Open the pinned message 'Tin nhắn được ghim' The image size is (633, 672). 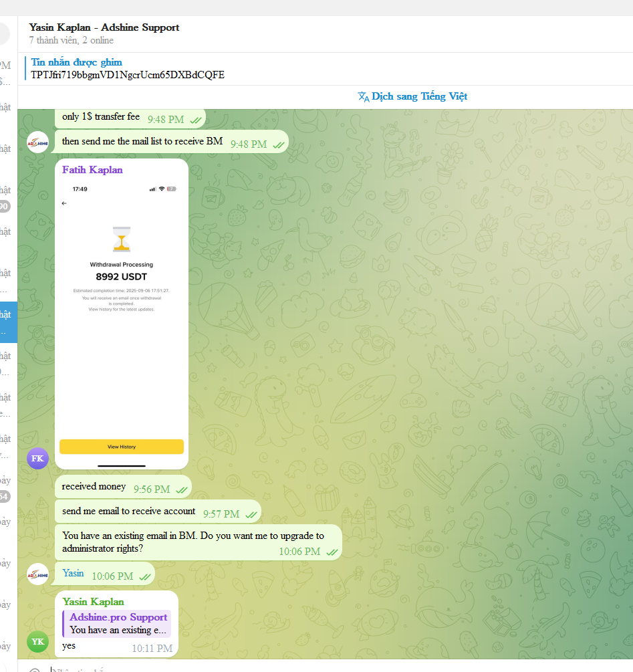click(77, 62)
